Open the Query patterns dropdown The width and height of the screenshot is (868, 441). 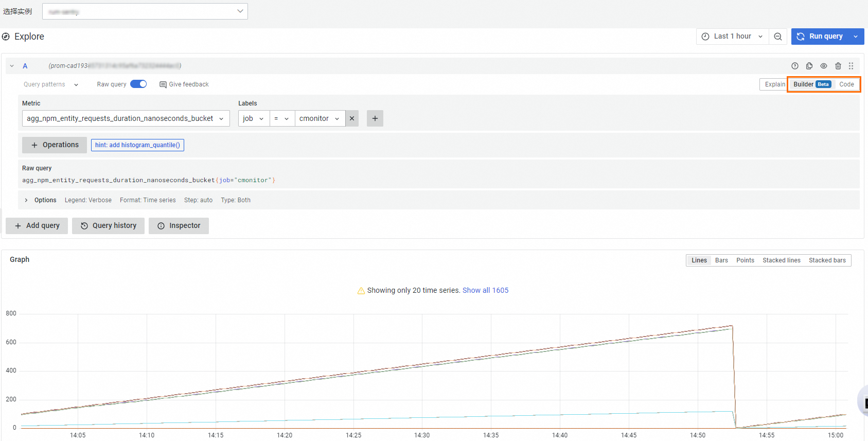click(51, 84)
